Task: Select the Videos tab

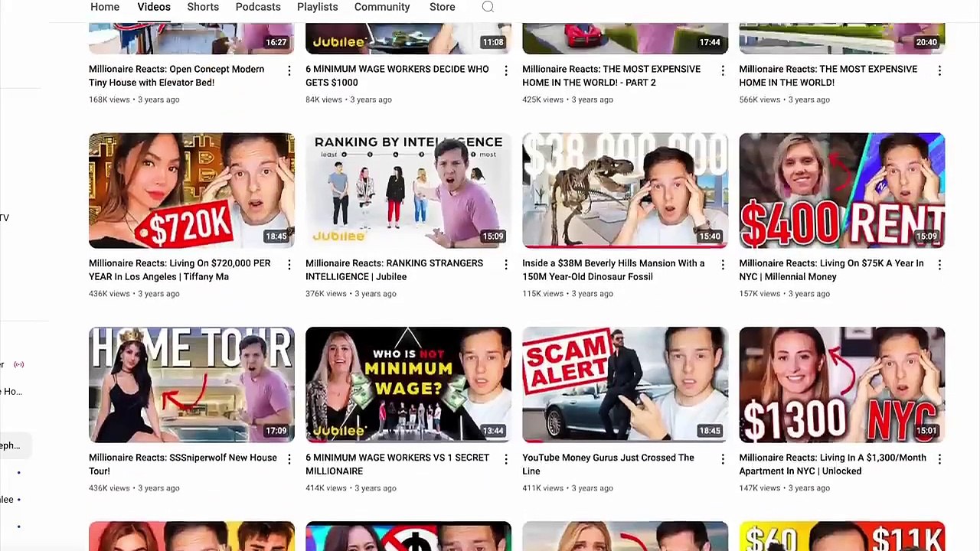Action: [154, 7]
